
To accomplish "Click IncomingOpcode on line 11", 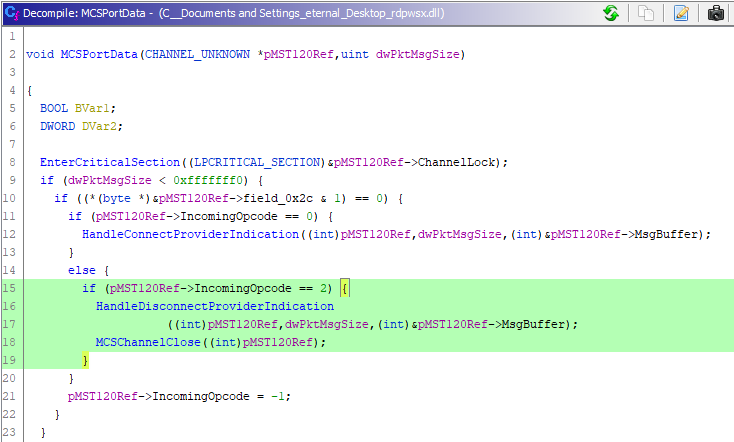I will (x=229, y=216).
